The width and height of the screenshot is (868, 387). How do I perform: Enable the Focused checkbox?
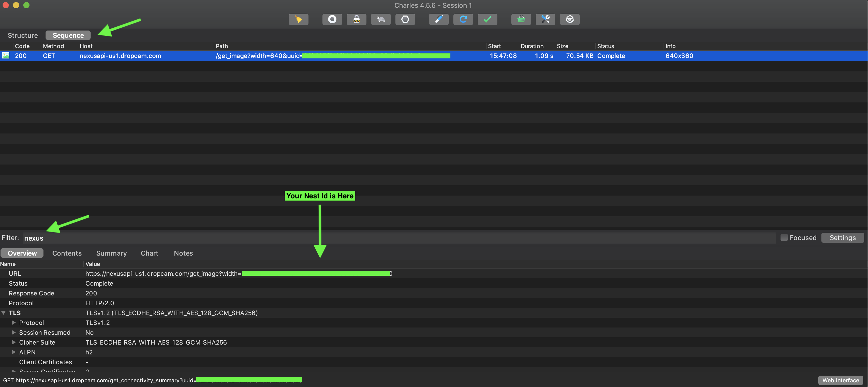coord(784,237)
